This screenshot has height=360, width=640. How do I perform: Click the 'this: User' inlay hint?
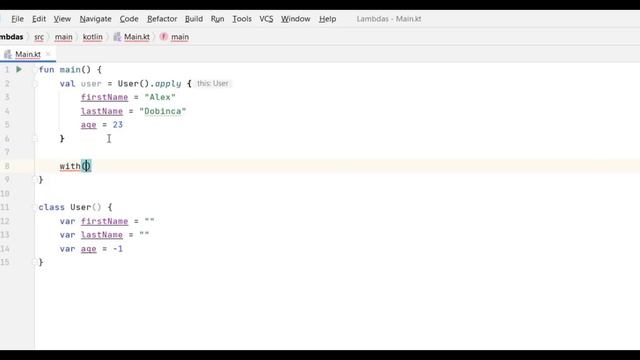pyautogui.click(x=213, y=83)
